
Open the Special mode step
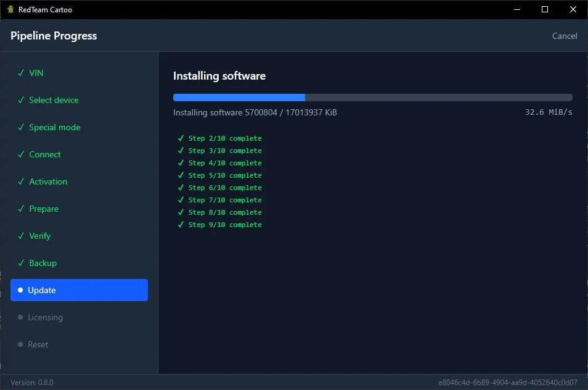point(79,127)
